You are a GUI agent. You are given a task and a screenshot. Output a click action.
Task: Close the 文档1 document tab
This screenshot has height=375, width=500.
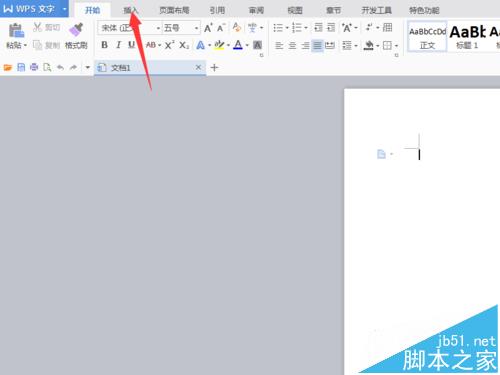tap(198, 68)
